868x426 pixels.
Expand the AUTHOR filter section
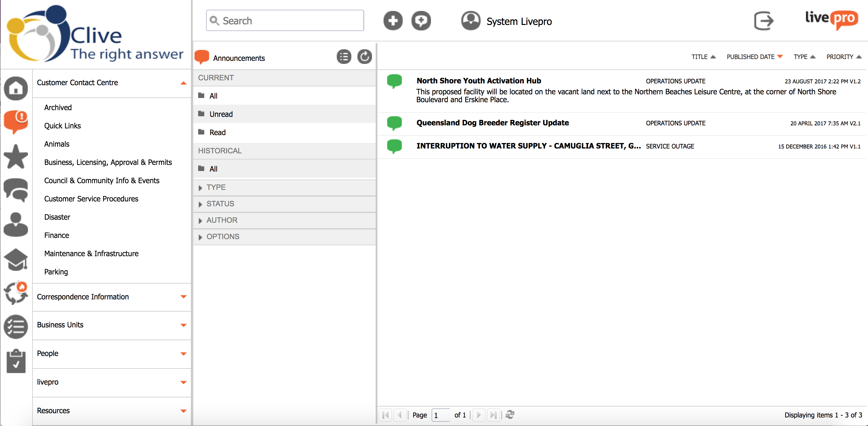click(x=222, y=220)
